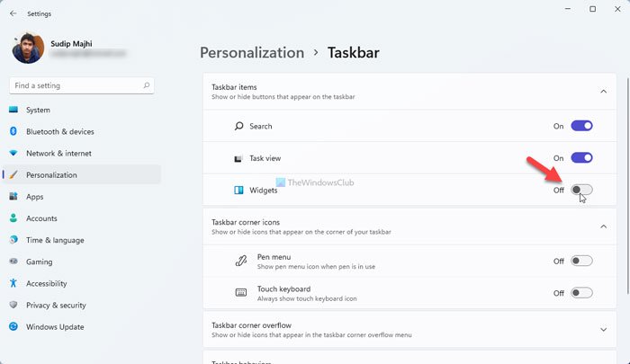The height and width of the screenshot is (364, 630).
Task: Open Apps in the sidebar
Action: point(35,196)
